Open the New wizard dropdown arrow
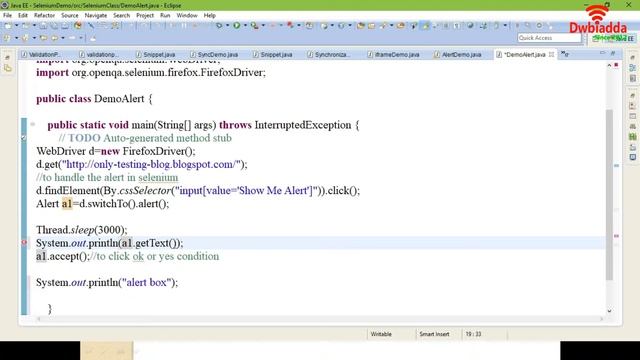This screenshot has height=360, width=640. 17,25
